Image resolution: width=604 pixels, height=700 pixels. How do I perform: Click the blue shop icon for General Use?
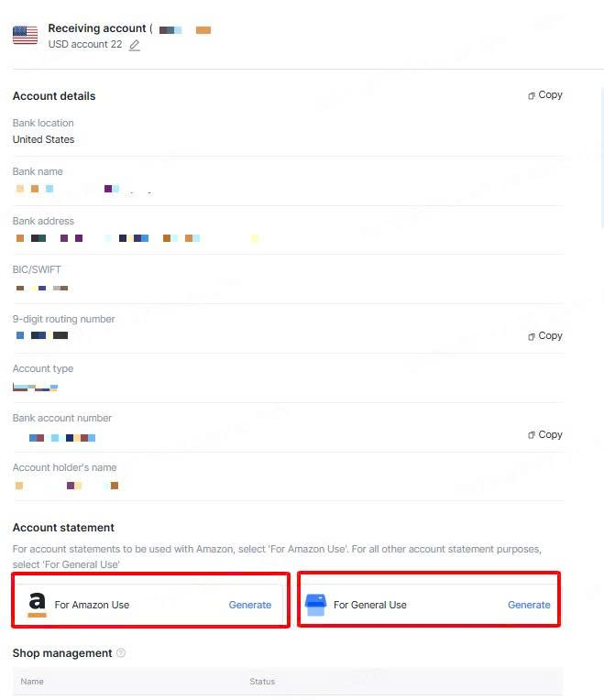tap(315, 605)
